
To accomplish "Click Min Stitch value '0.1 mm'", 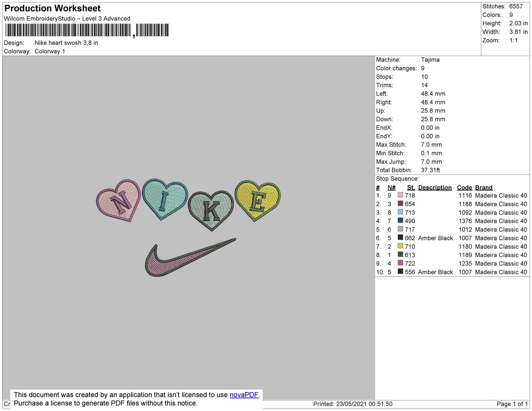I will tap(431, 153).
